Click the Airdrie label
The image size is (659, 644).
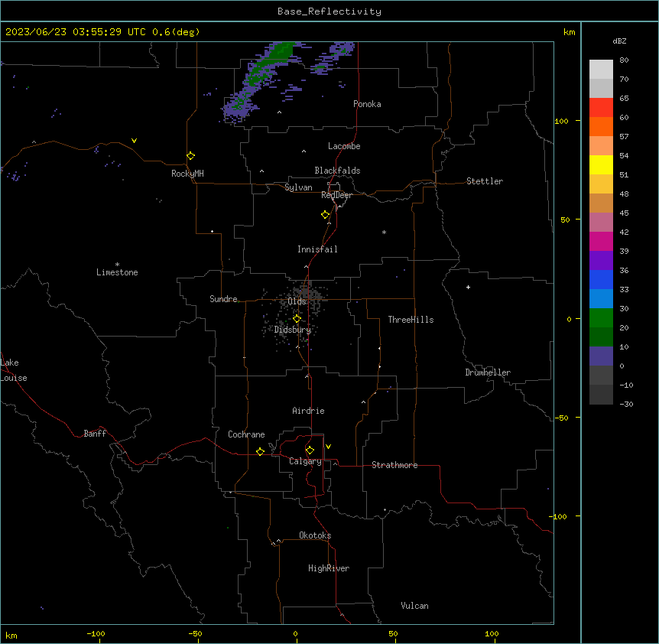click(x=308, y=411)
